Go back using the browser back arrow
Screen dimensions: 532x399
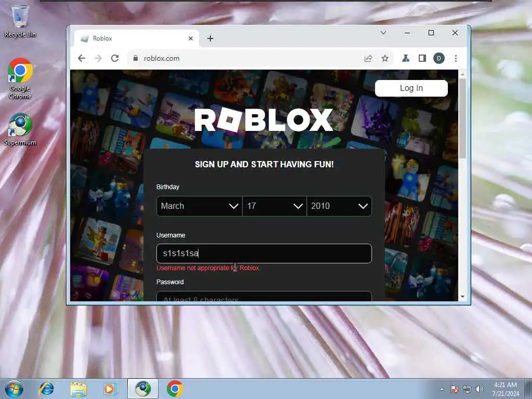pyautogui.click(x=82, y=58)
